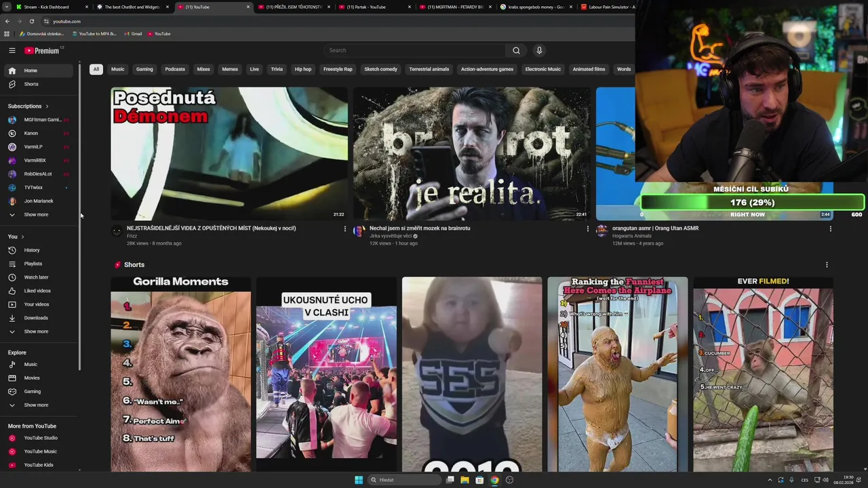This screenshot has width=868, height=488.
Task: Expand You section with Show more
Action: click(x=38, y=331)
